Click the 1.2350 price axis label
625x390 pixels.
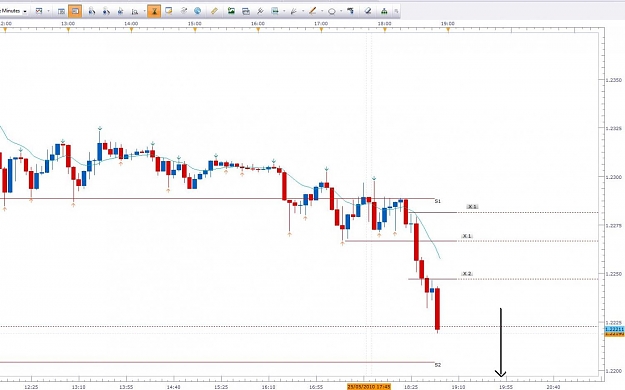(x=613, y=80)
